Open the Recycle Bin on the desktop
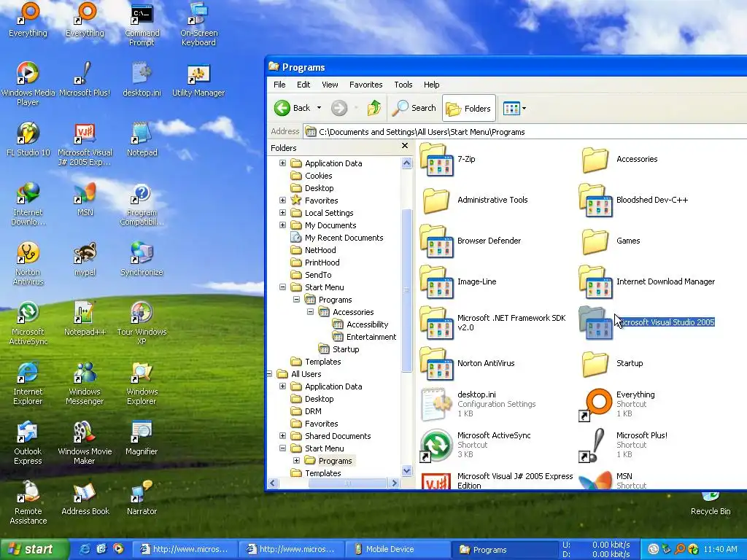 711,505
